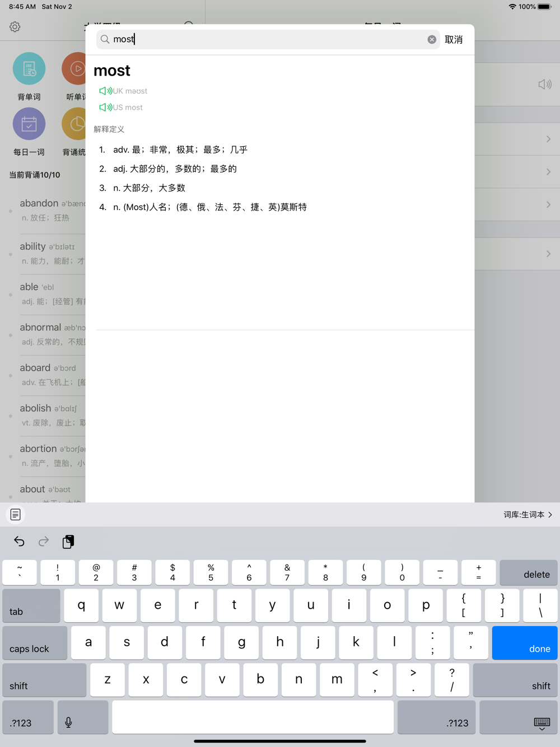Viewport: 560px width, 747px height.
Task: Tap the microphone dictation key
Action: (83, 717)
